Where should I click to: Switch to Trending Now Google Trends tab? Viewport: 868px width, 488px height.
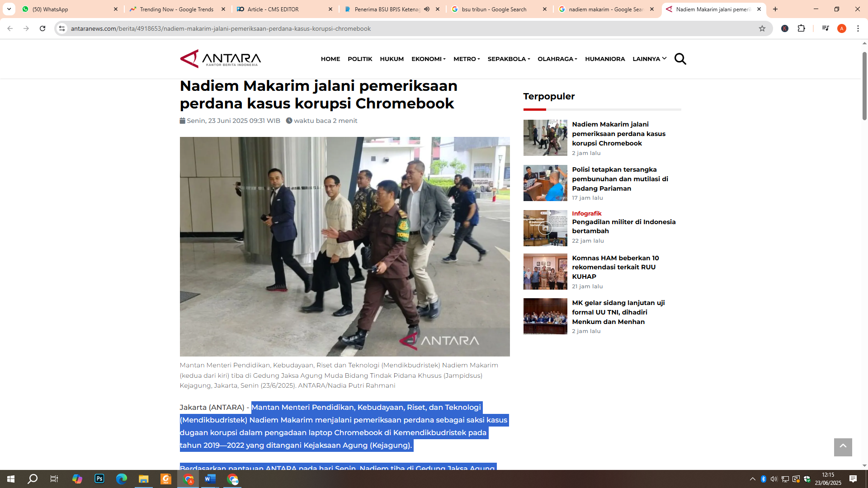click(x=176, y=9)
